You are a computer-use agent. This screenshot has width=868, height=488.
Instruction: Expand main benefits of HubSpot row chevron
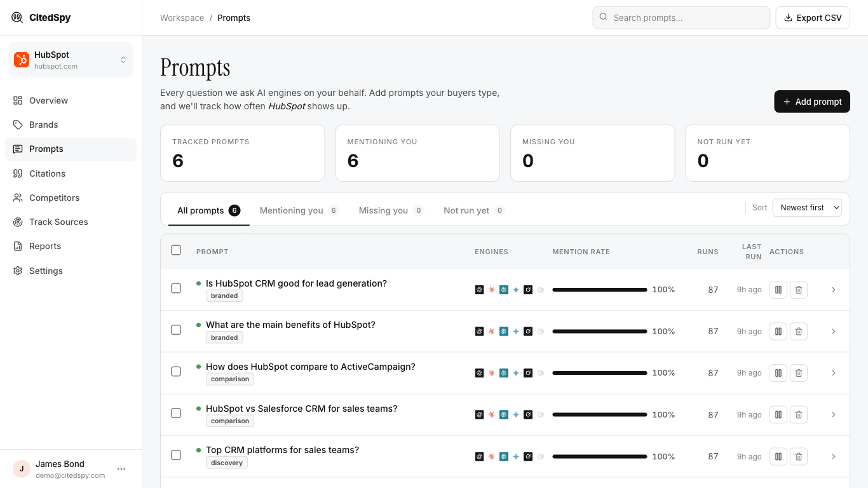pos(834,331)
